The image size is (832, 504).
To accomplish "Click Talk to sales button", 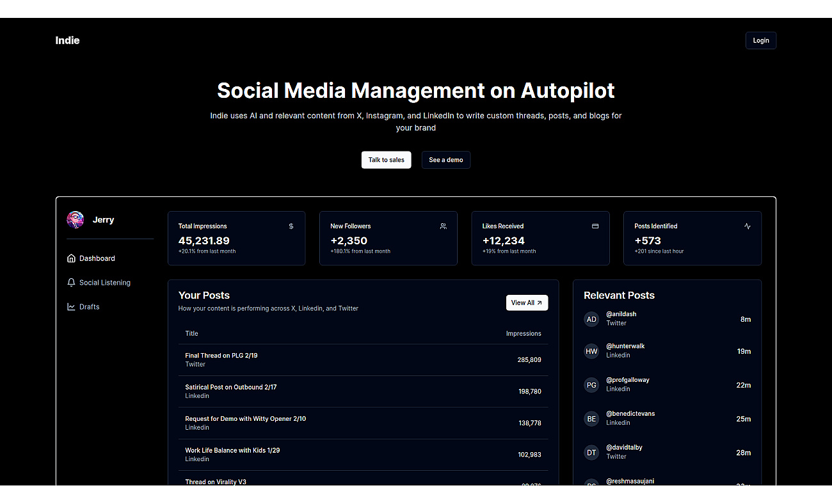I will [x=387, y=160].
